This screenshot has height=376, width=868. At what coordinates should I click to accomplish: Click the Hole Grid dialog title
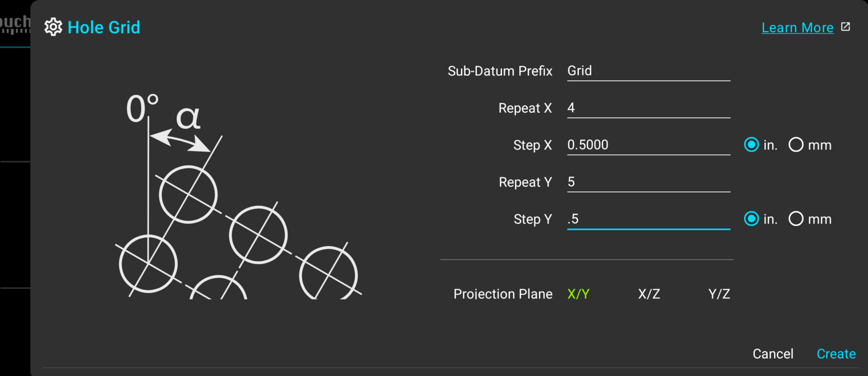(x=104, y=27)
